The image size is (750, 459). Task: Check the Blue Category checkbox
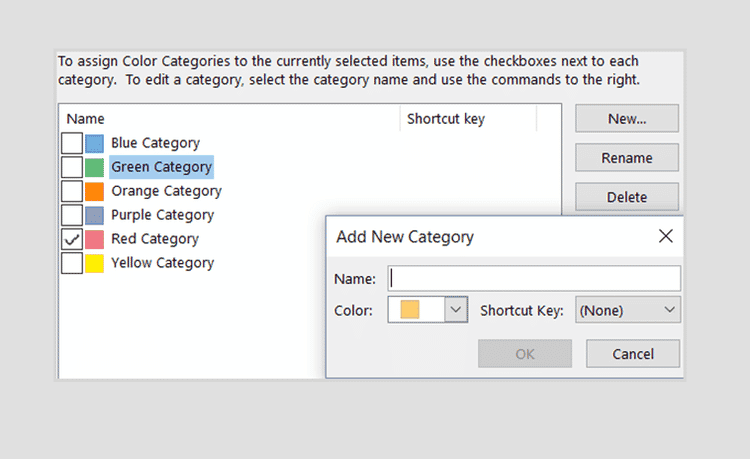pos(72,143)
